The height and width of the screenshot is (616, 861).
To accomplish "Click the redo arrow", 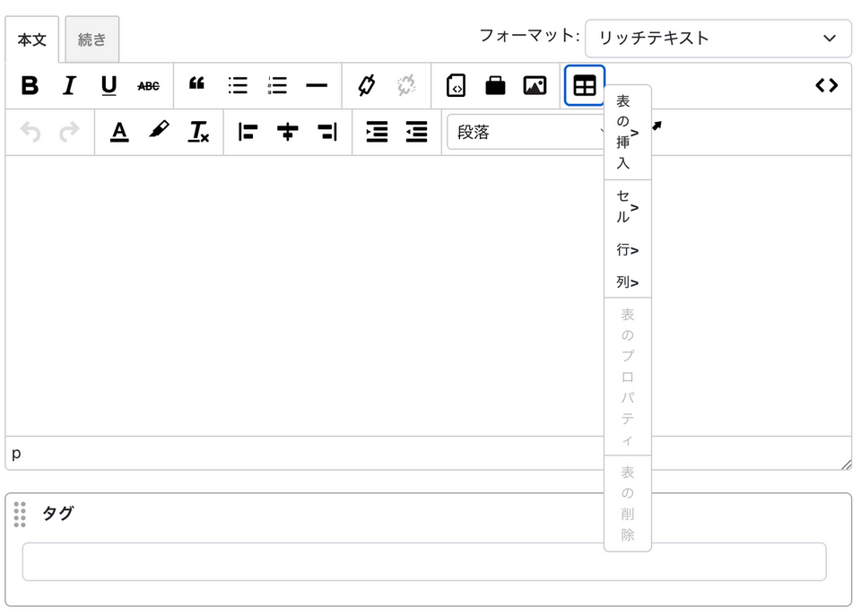I will [x=70, y=133].
